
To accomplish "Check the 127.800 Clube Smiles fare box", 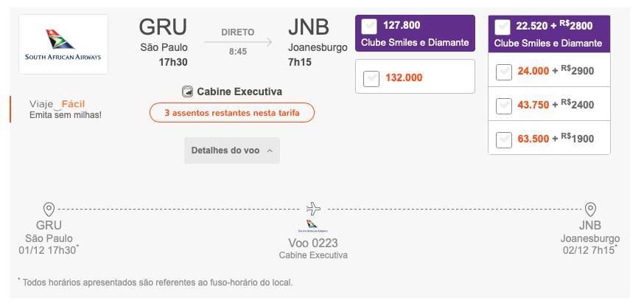I will (x=369, y=27).
